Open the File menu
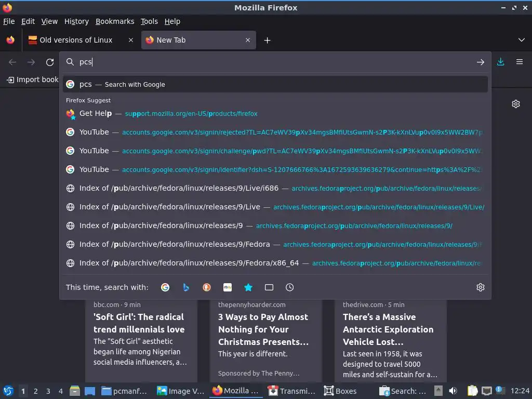532x399 pixels. pyautogui.click(x=9, y=21)
